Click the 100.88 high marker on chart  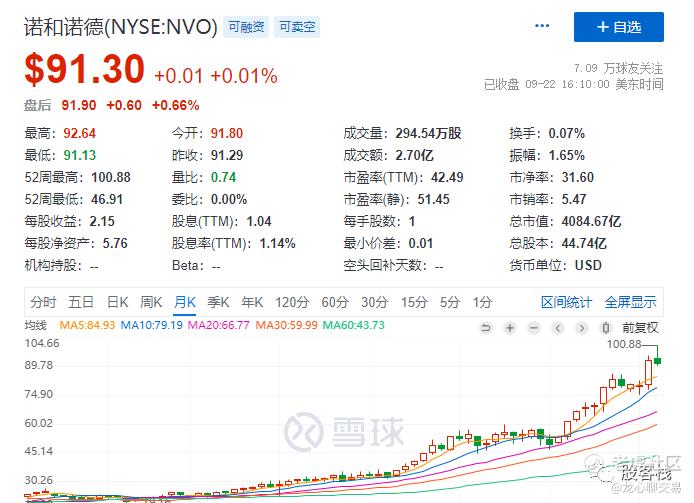(624, 344)
